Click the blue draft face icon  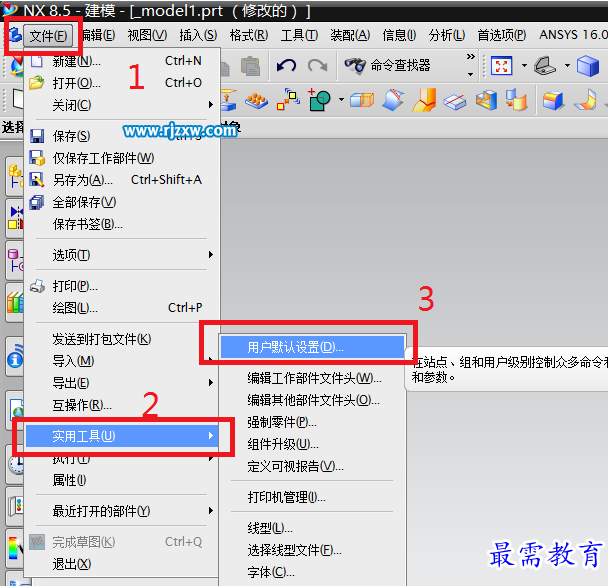pos(393,100)
